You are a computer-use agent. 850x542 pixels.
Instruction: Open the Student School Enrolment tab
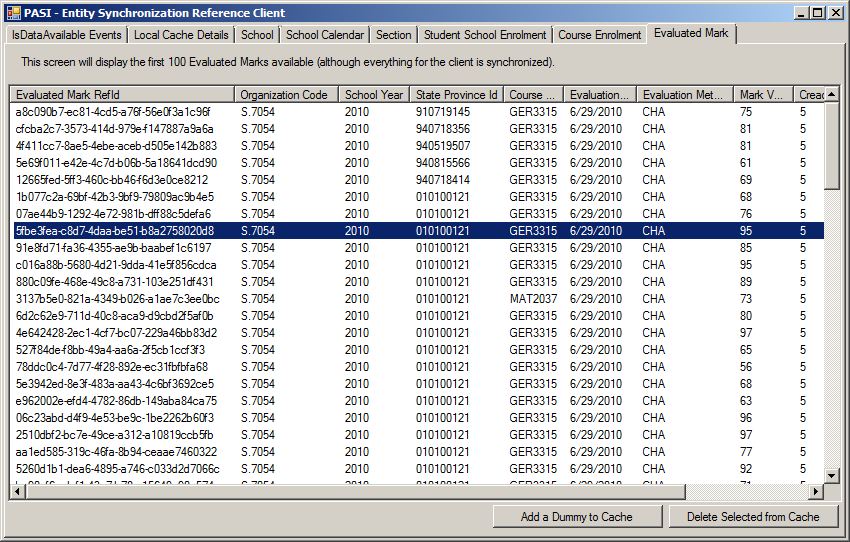485,35
